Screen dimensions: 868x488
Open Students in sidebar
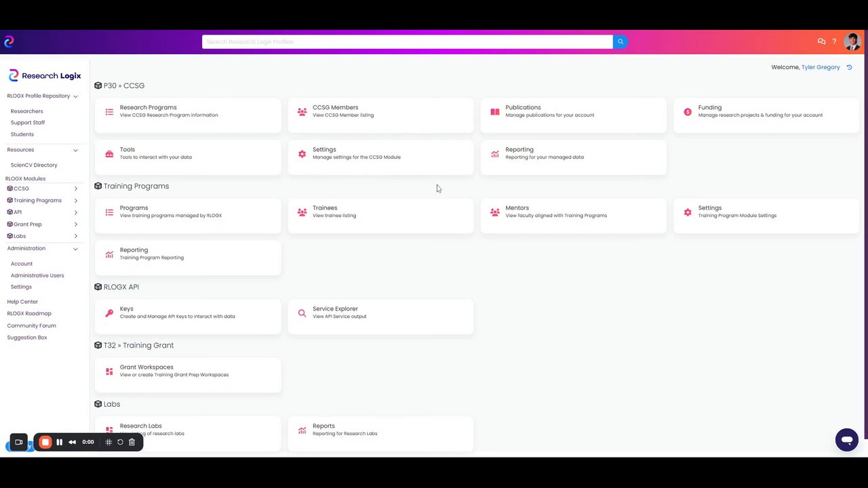point(22,134)
